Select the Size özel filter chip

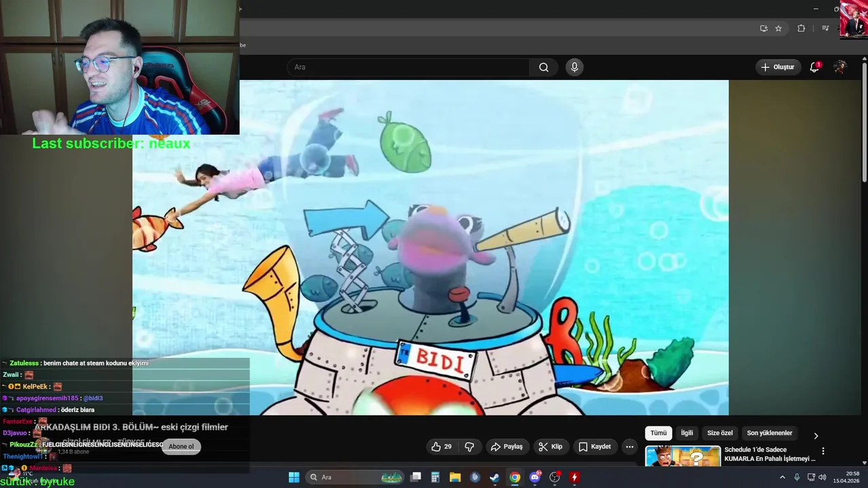coord(719,433)
